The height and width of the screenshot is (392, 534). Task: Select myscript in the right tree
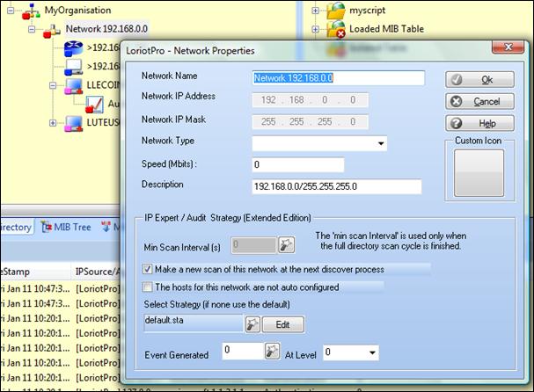tap(368, 11)
